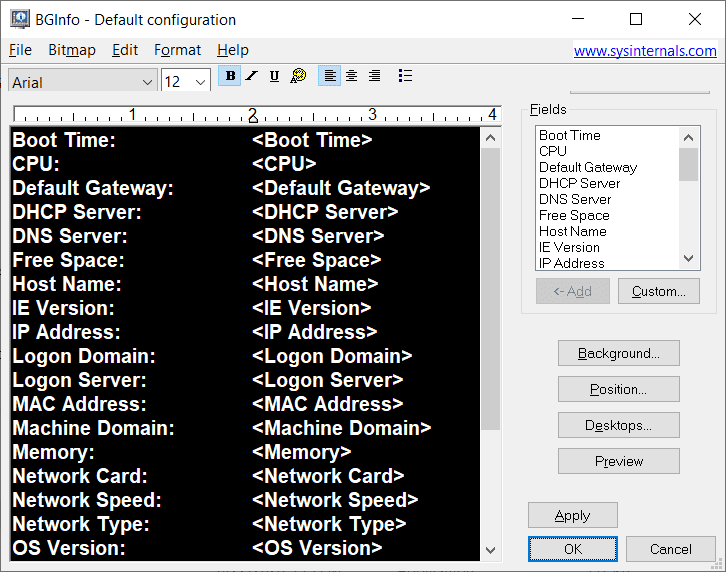Open the Format menu
The height and width of the screenshot is (572, 726).
click(x=177, y=50)
